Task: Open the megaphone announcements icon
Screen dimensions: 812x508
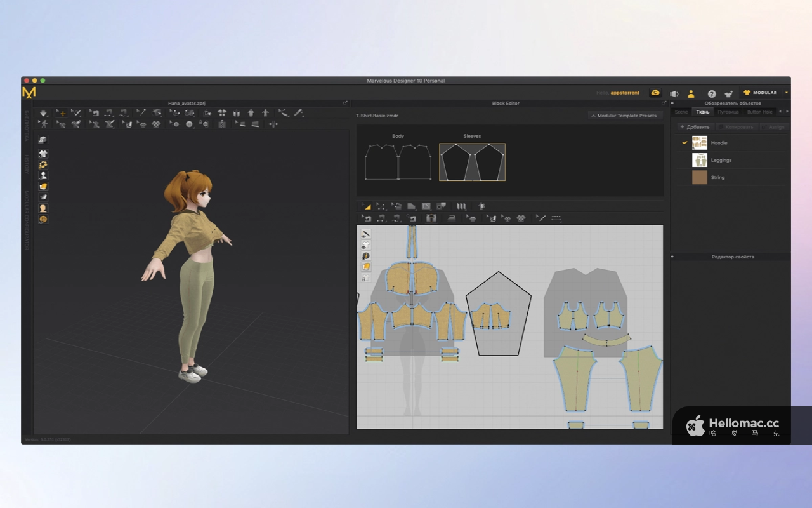Action: (674, 93)
